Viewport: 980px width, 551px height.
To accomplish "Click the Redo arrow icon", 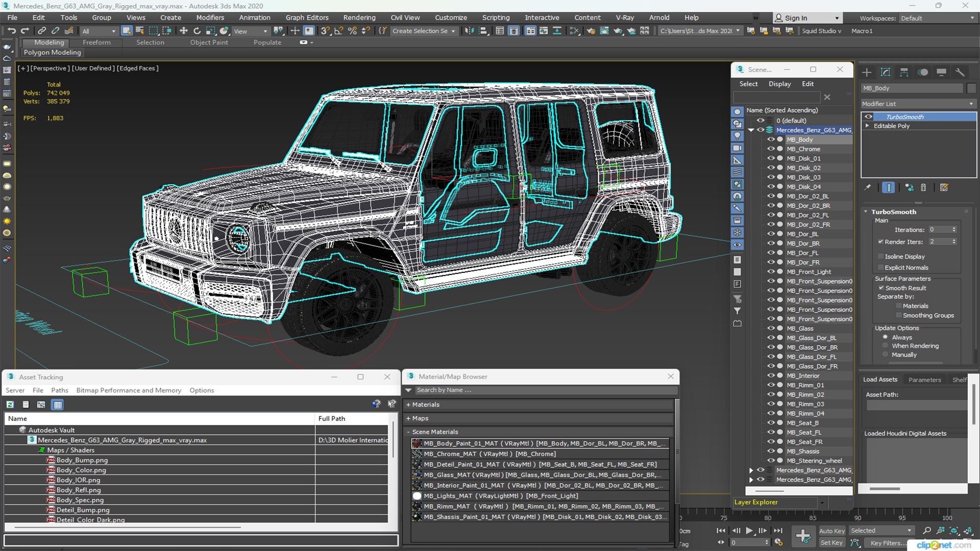I will tap(25, 31).
